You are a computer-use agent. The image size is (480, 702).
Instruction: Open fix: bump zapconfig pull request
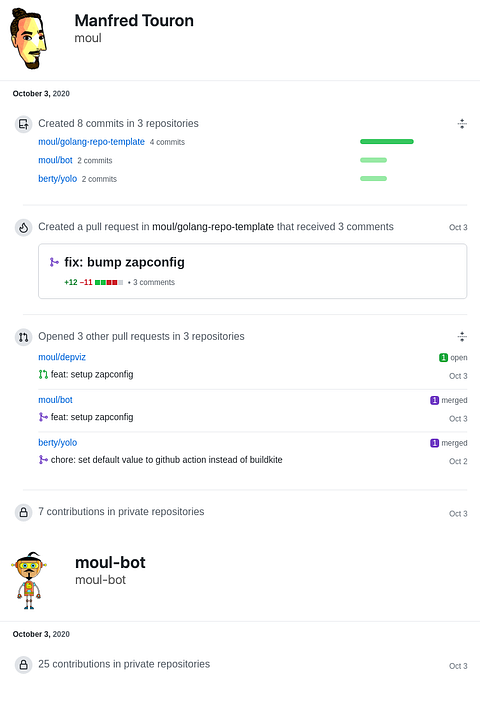pos(124,262)
